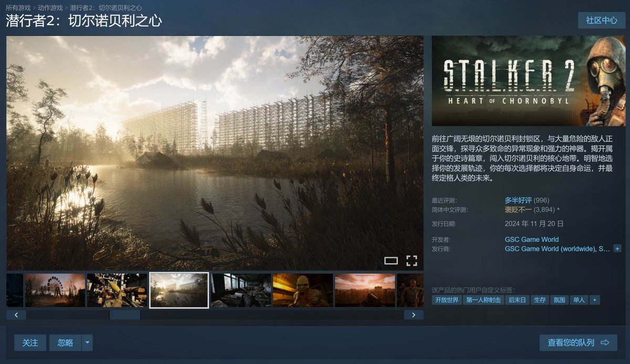The width and height of the screenshot is (630, 364).
Task: Click the 所有游戏 breadcrumb
Action: click(x=18, y=8)
